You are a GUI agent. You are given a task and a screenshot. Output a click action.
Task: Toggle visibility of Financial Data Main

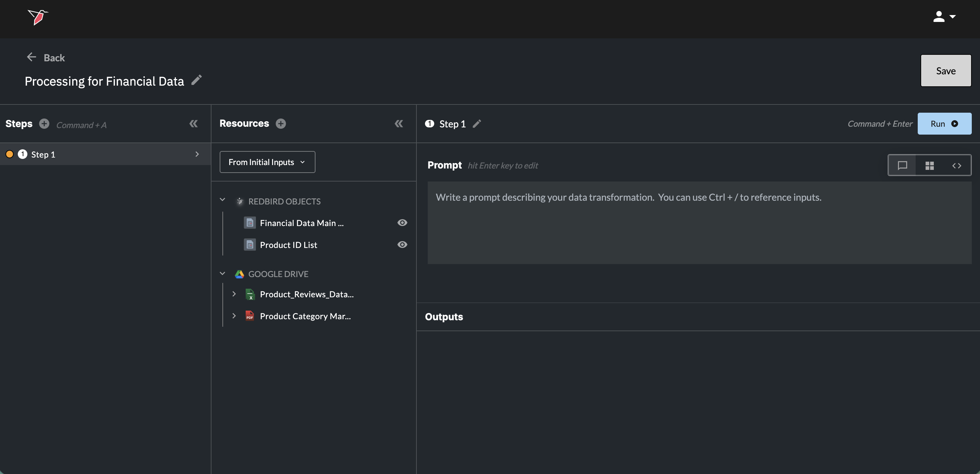[x=402, y=223]
